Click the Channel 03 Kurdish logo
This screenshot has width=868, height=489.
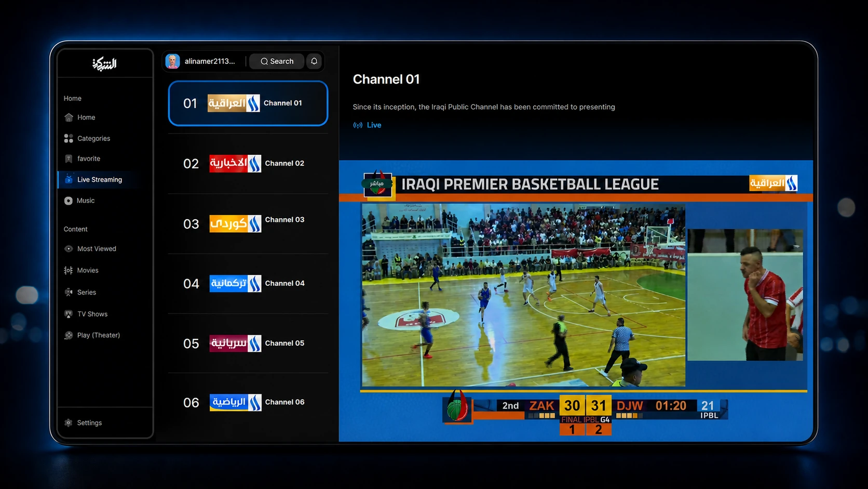click(235, 223)
